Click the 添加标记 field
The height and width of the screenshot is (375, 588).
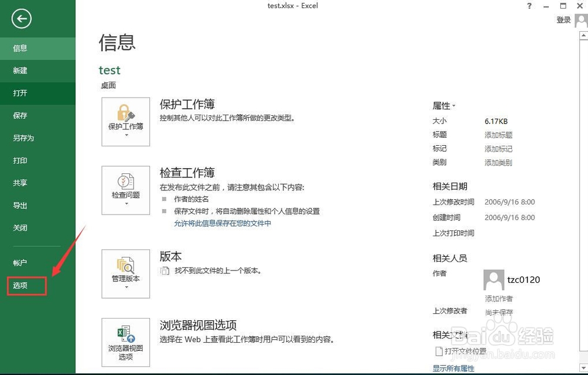pos(499,149)
